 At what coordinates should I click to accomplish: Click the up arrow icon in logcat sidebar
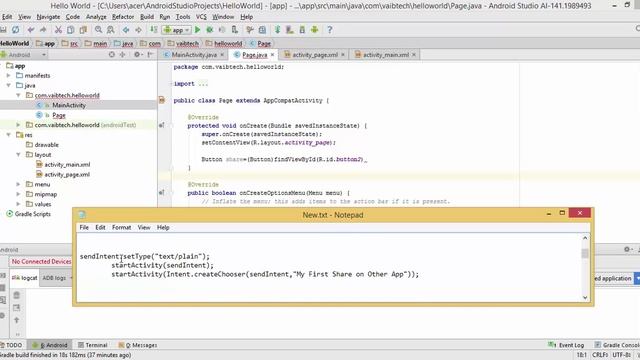16,320
